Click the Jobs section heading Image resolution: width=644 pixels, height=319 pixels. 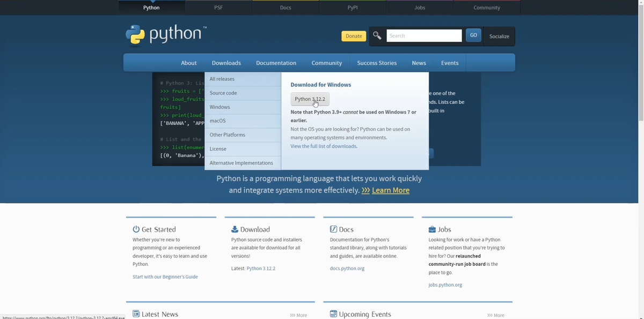(444, 229)
